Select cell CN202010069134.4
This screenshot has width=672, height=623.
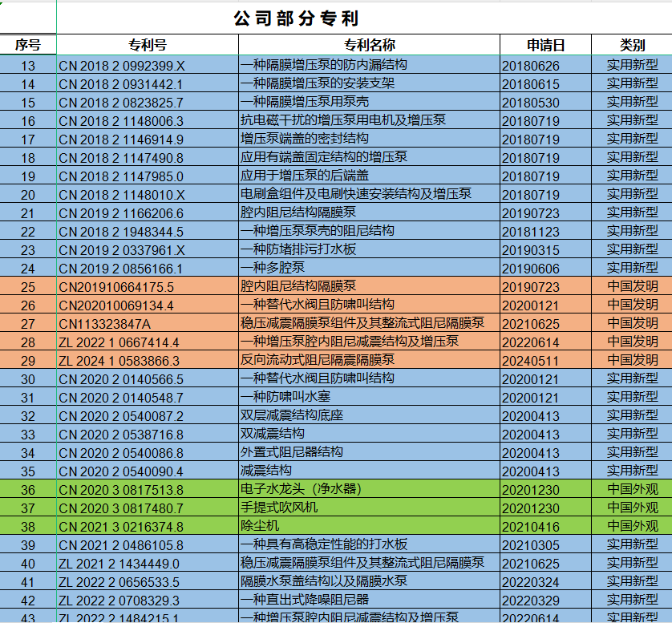pyautogui.click(x=148, y=305)
